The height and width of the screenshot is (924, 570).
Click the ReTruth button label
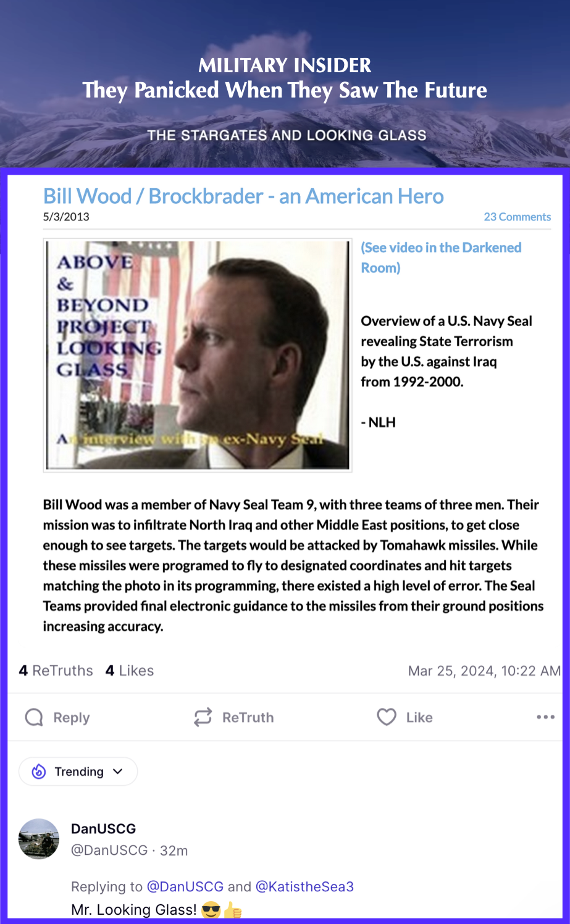coord(248,718)
